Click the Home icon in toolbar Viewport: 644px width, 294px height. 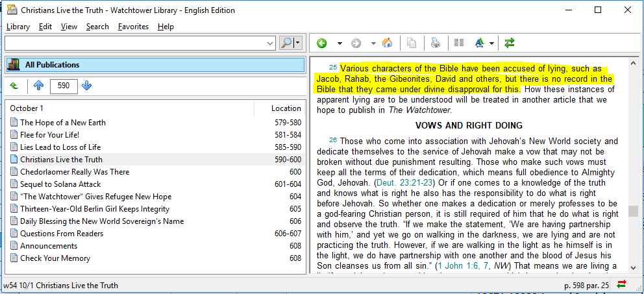point(387,43)
